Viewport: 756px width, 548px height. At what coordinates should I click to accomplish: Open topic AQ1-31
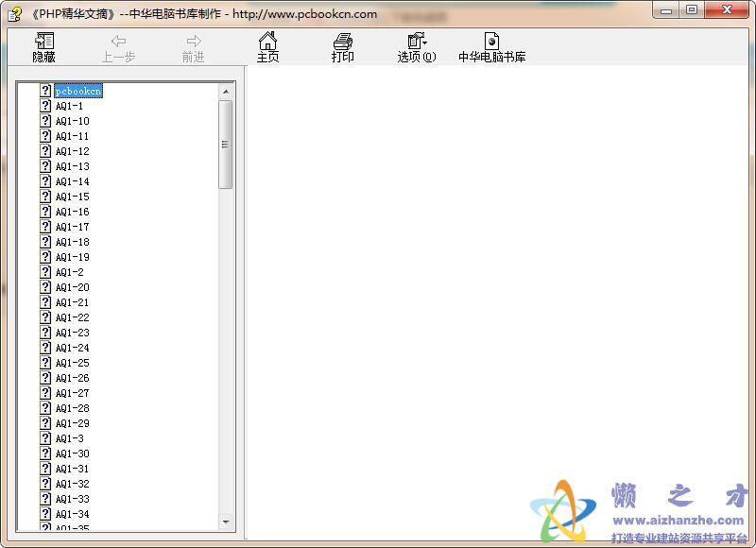click(x=73, y=469)
